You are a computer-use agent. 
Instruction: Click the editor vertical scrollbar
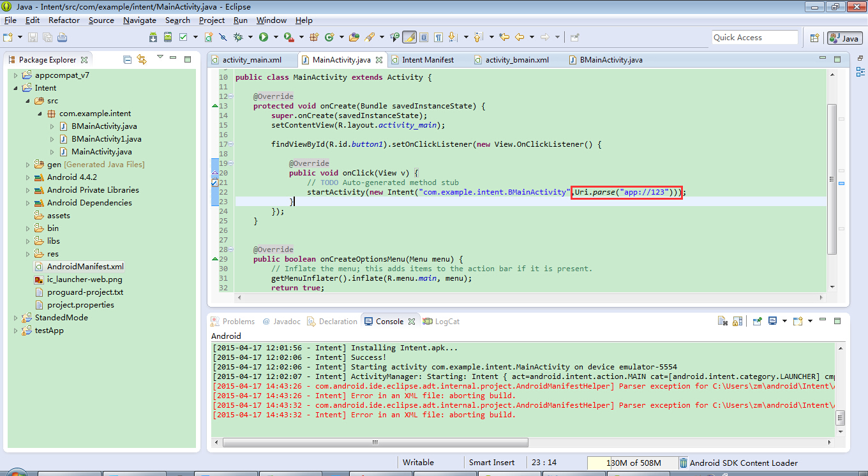[832, 179]
